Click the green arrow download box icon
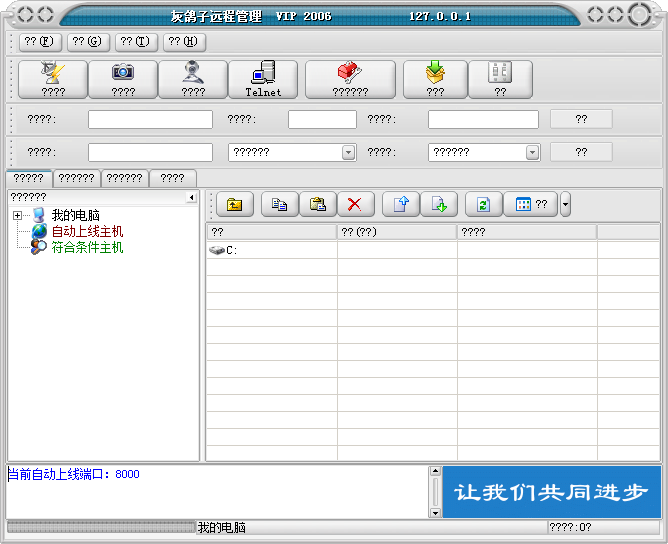The height and width of the screenshot is (544, 668). click(435, 79)
